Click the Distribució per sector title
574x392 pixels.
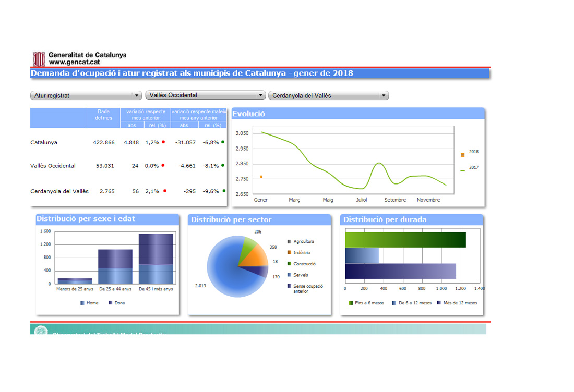[x=231, y=220]
